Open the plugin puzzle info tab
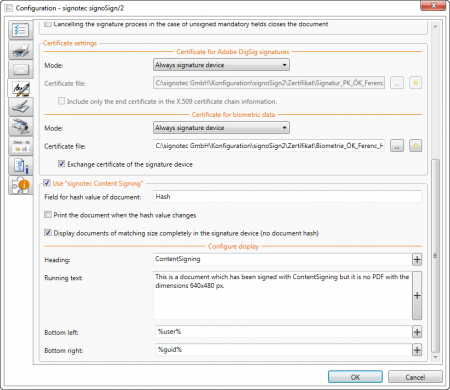 [x=20, y=185]
